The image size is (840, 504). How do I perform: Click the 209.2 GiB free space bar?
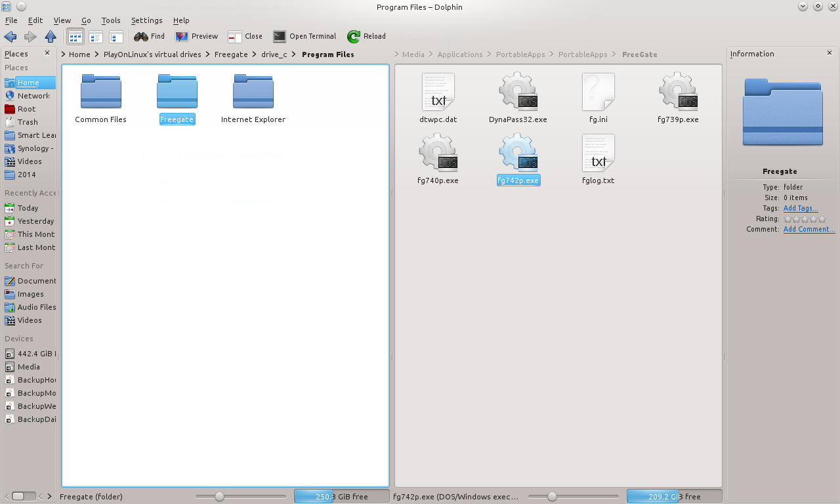click(x=674, y=497)
